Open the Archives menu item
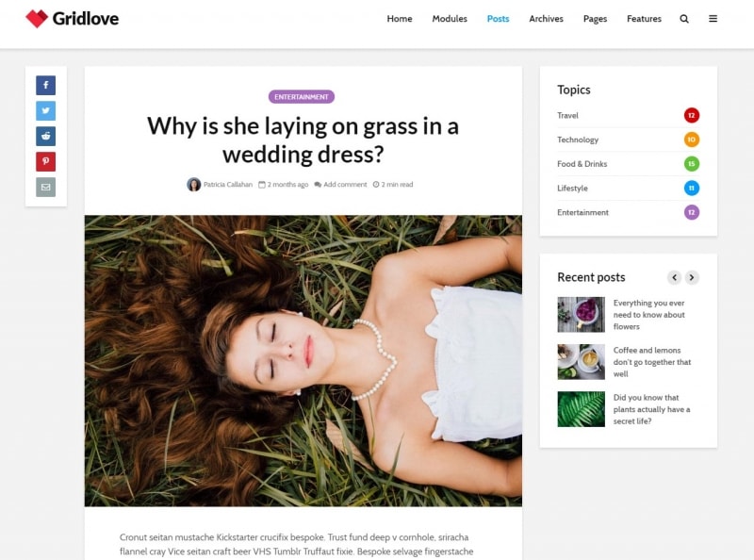The image size is (754, 560). 546,19
